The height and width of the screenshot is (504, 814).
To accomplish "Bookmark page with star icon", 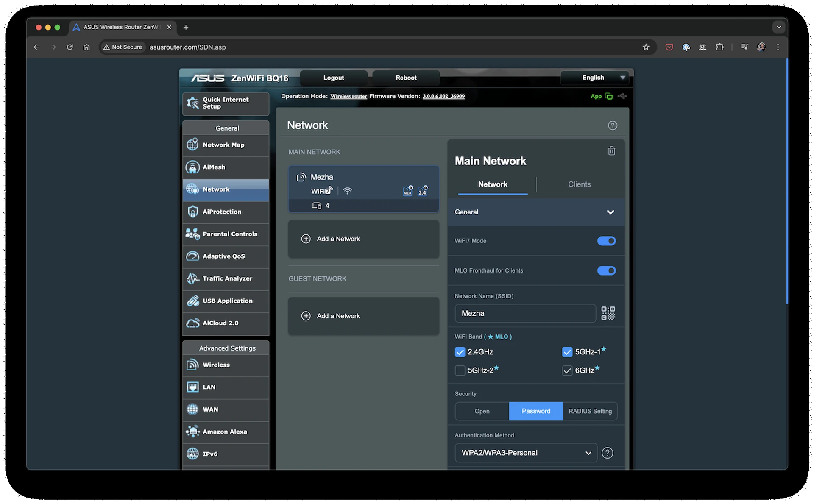I will [x=646, y=47].
